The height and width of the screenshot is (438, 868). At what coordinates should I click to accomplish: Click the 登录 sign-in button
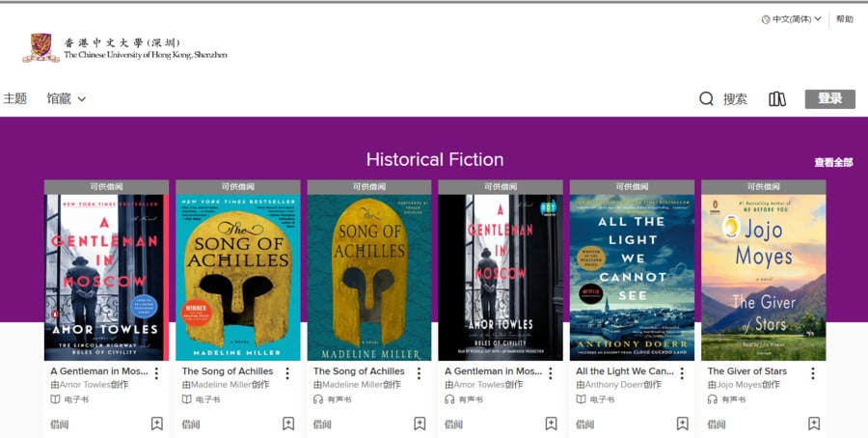[x=829, y=99]
